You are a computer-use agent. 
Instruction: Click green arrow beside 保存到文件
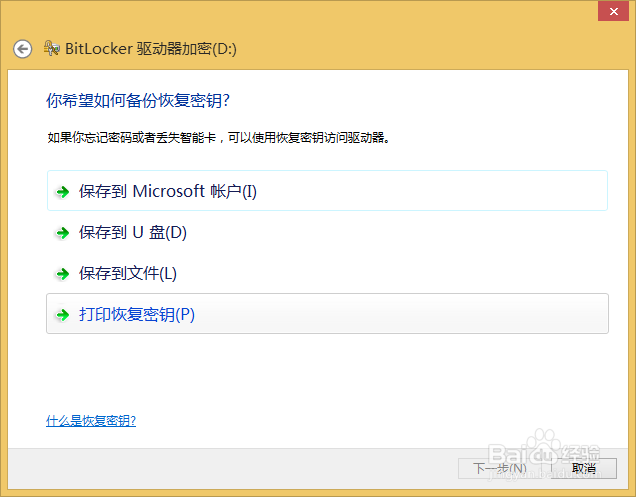pyautogui.click(x=62, y=274)
